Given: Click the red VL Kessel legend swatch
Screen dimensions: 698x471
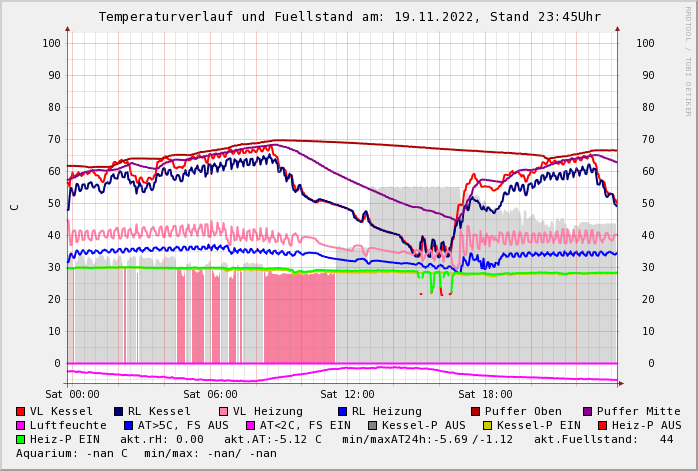Looking at the screenshot, I should coord(21,411).
